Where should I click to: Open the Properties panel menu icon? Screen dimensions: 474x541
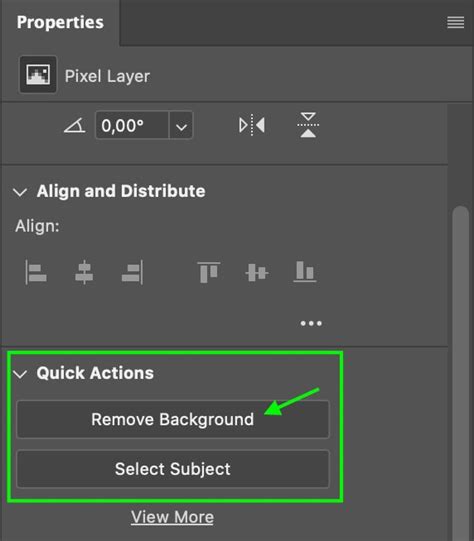(x=455, y=23)
